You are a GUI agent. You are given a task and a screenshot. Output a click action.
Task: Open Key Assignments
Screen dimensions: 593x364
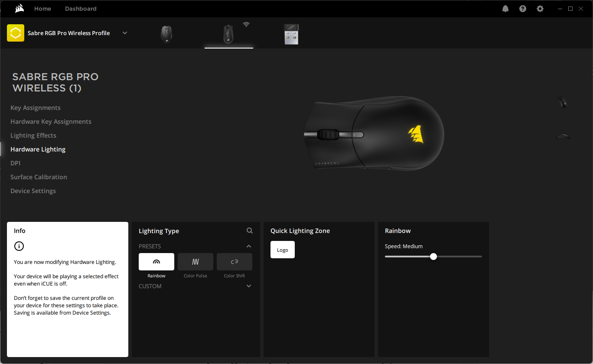click(x=36, y=108)
